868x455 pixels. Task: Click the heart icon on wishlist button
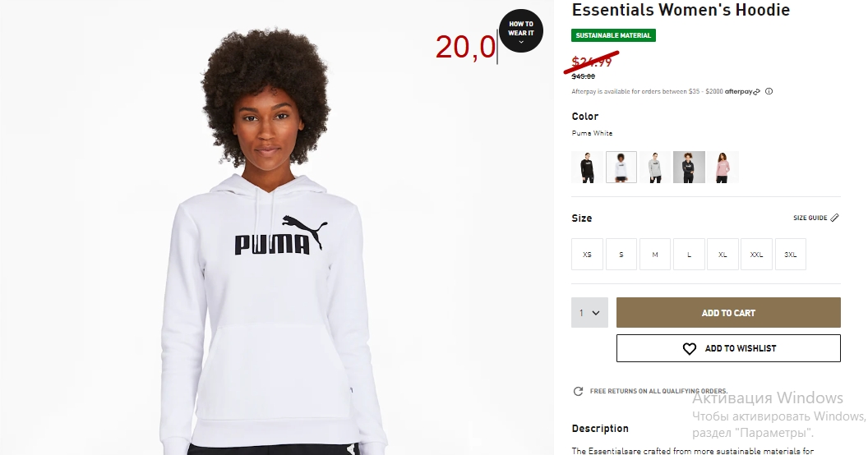(x=689, y=349)
